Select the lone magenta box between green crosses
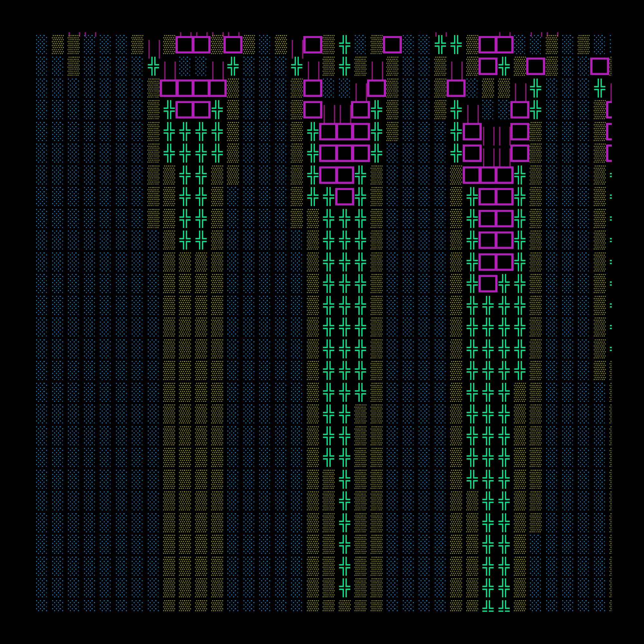The image size is (644, 644). pyautogui.click(x=344, y=197)
